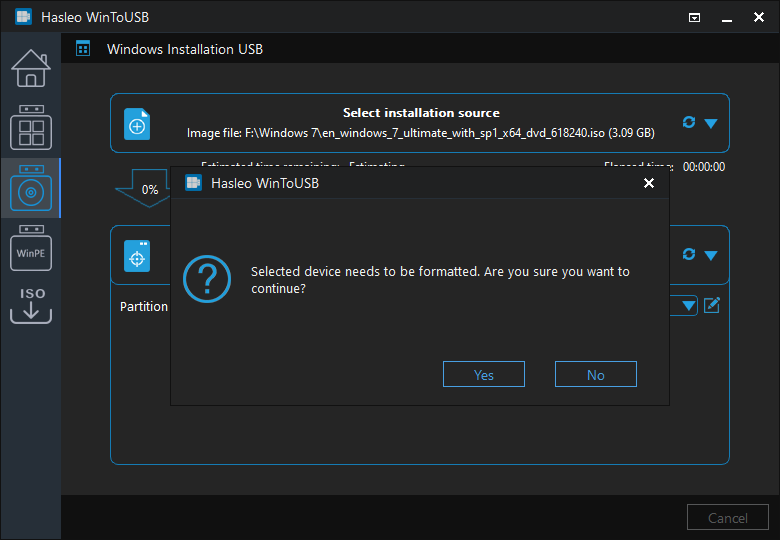The image size is (780, 540).
Task: Open the WinPE USB creator
Action: click(x=31, y=248)
